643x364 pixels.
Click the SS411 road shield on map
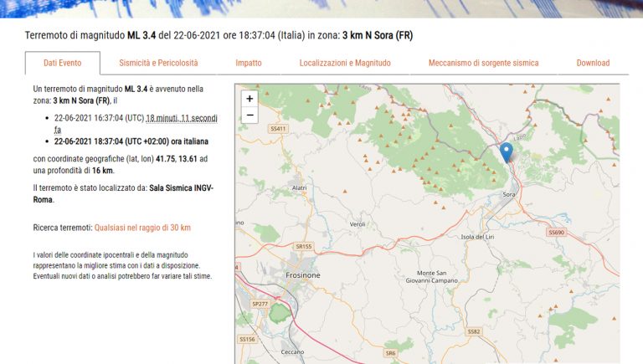pos(278,129)
